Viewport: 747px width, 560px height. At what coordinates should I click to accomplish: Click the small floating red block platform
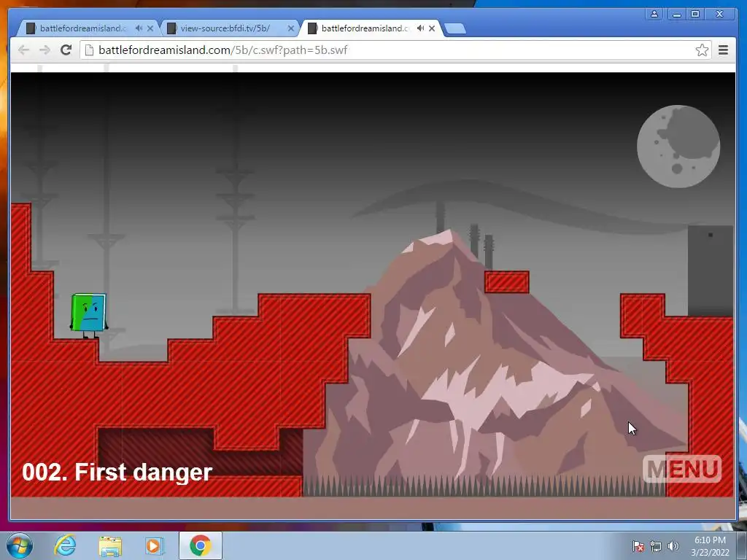click(x=507, y=282)
